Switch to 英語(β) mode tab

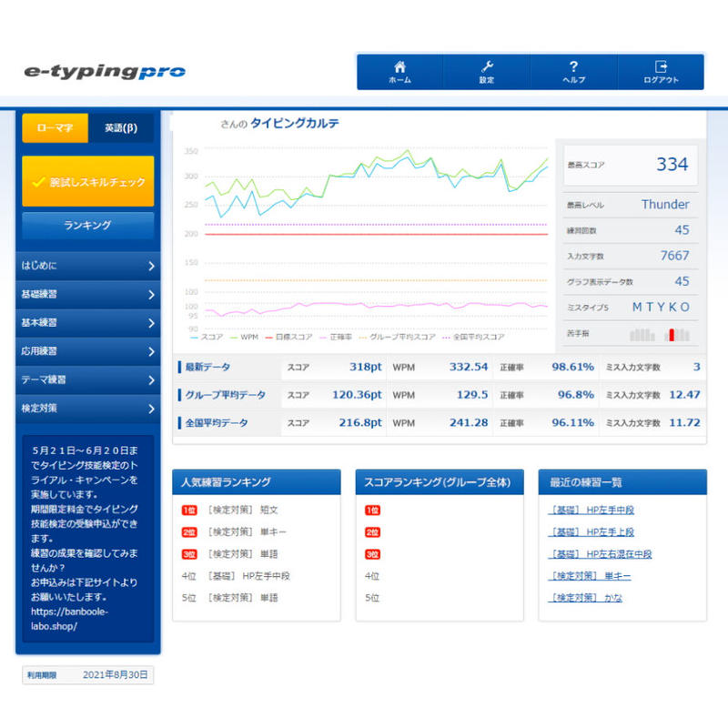121,127
